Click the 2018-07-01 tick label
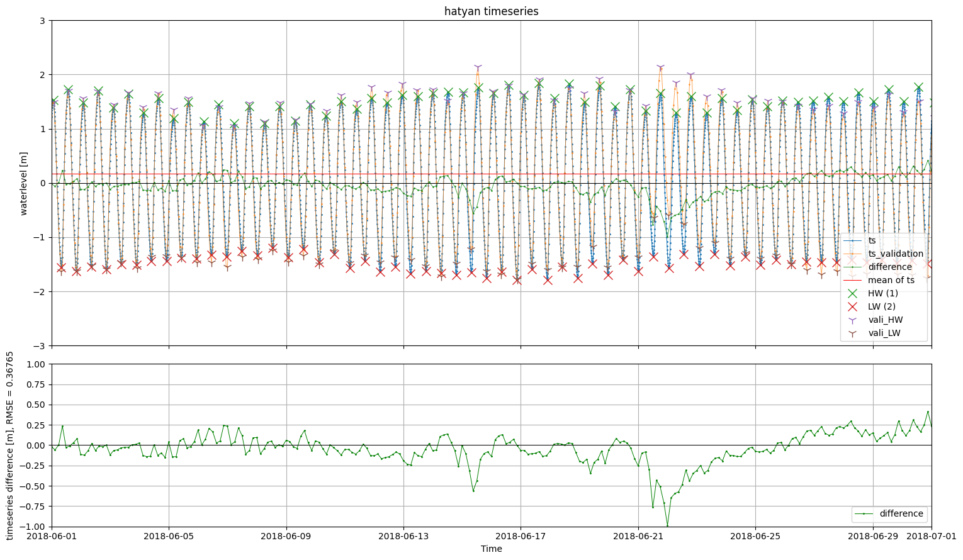This screenshot has height=560, width=963. click(932, 536)
